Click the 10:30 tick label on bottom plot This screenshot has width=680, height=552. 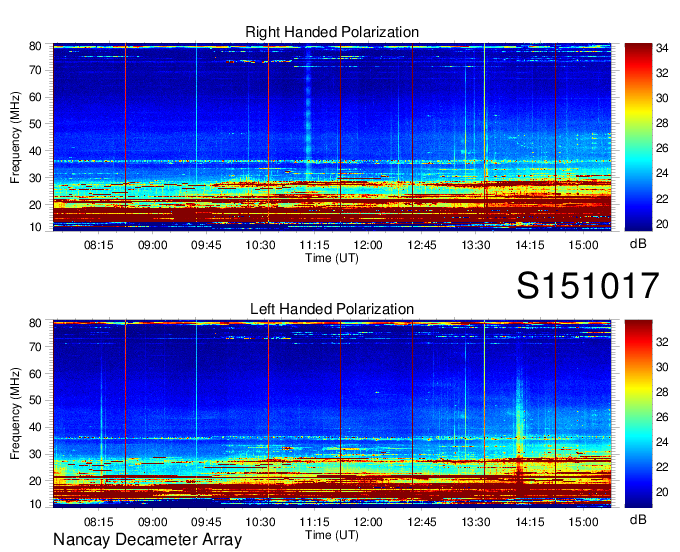tap(260, 522)
